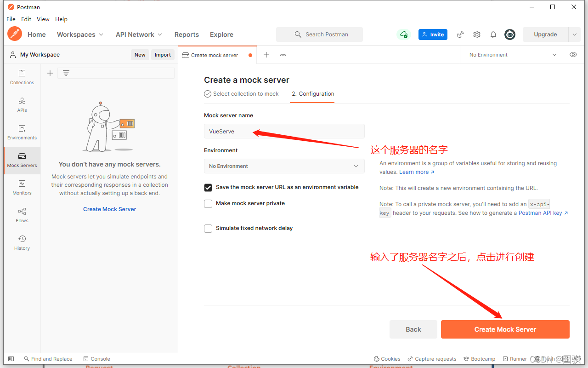Expand the Workspaces dropdown

click(80, 34)
